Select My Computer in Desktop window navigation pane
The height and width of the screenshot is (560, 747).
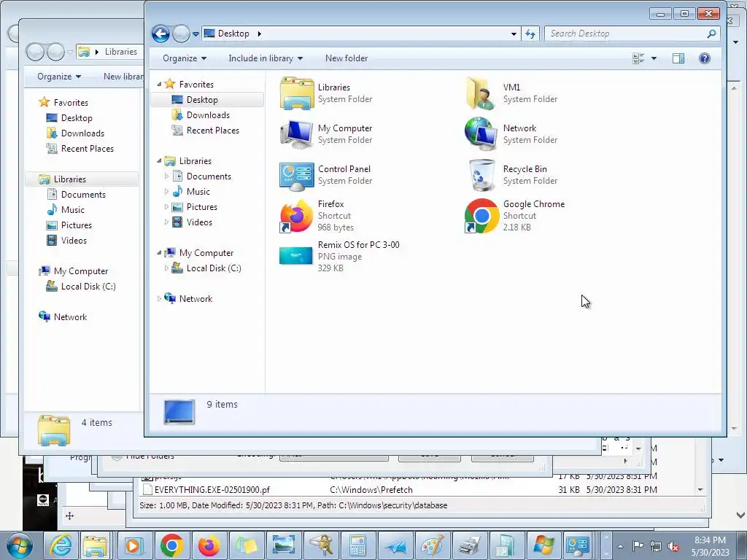(206, 253)
